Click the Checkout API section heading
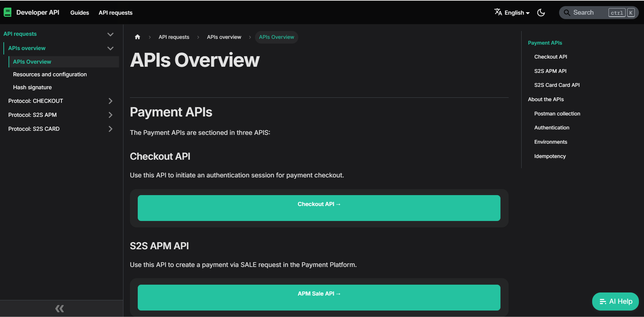This screenshot has height=317, width=644. [x=160, y=156]
